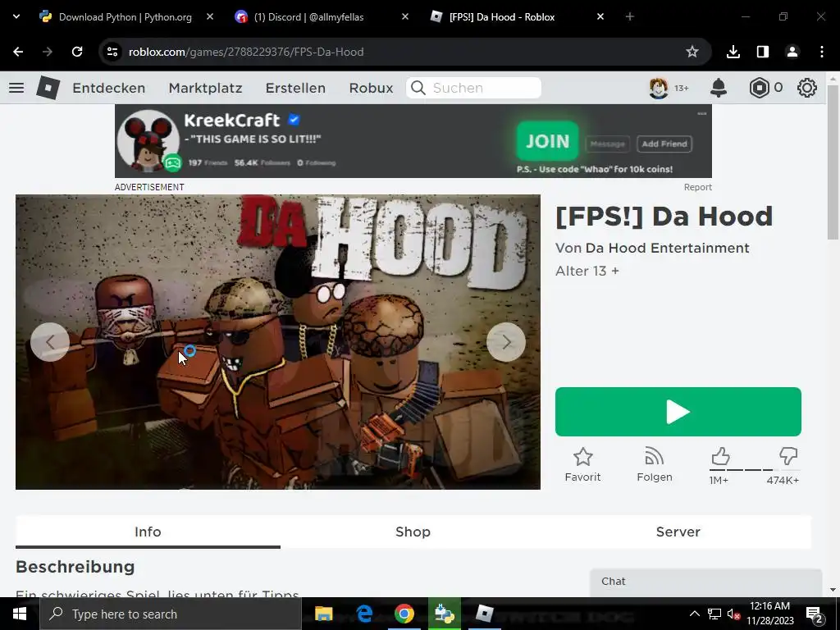This screenshot has height=630, width=840.
Task: Click the like/dislike ratio bar
Action: pos(754,470)
